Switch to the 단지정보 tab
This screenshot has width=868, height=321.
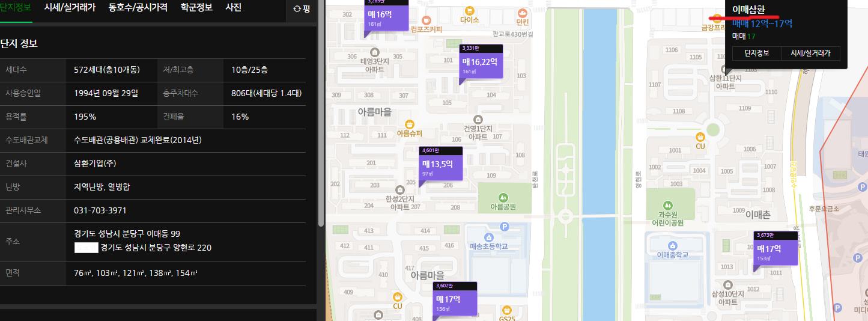point(16,8)
